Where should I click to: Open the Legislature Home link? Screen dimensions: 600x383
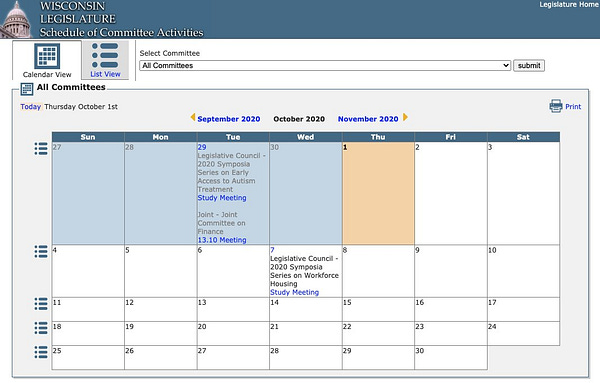coord(569,5)
